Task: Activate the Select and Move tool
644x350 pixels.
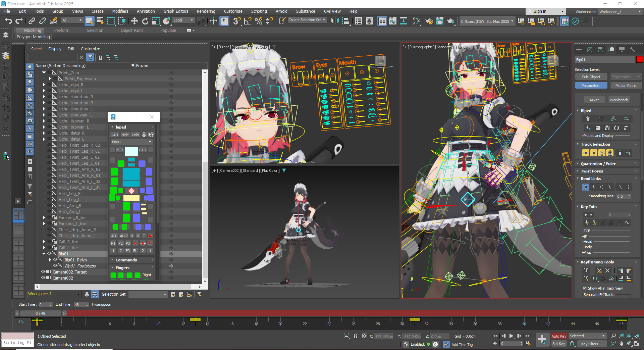Action: [x=135, y=21]
